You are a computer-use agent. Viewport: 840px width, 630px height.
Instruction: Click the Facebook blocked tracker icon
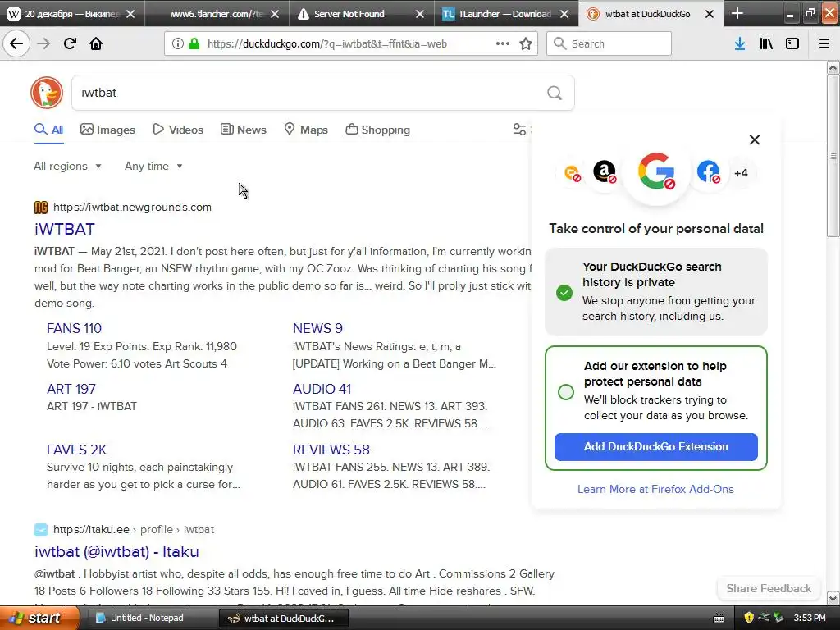click(708, 172)
